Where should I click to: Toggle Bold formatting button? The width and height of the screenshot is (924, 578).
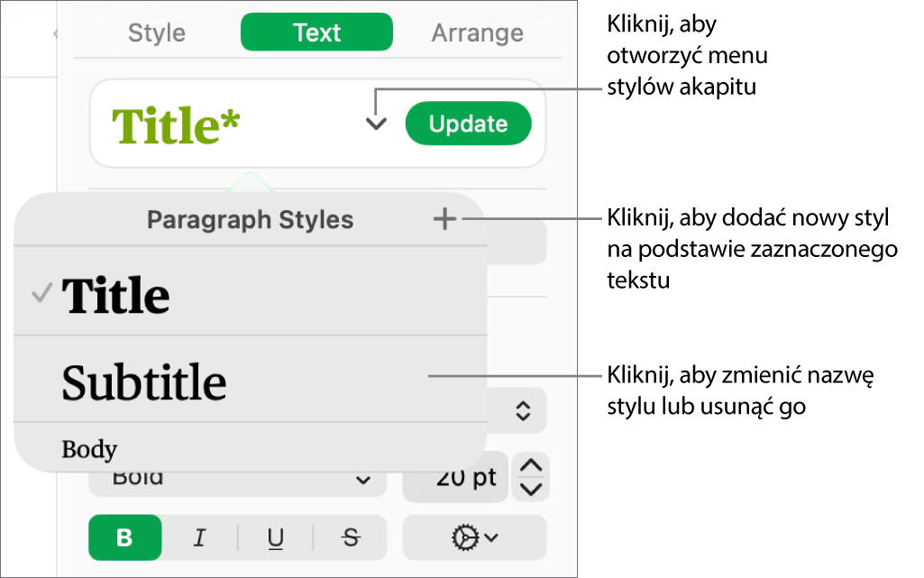[x=125, y=537]
